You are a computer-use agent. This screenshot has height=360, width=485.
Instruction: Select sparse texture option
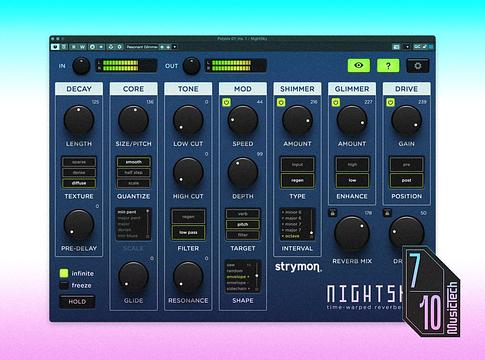click(x=79, y=162)
